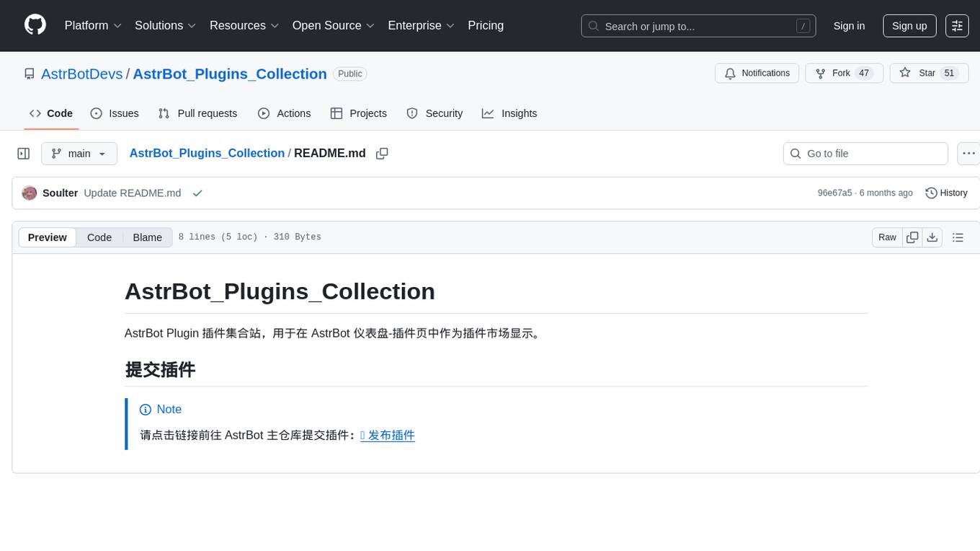Open the AstrBot_Plugins_Collection repository title link

tap(230, 74)
